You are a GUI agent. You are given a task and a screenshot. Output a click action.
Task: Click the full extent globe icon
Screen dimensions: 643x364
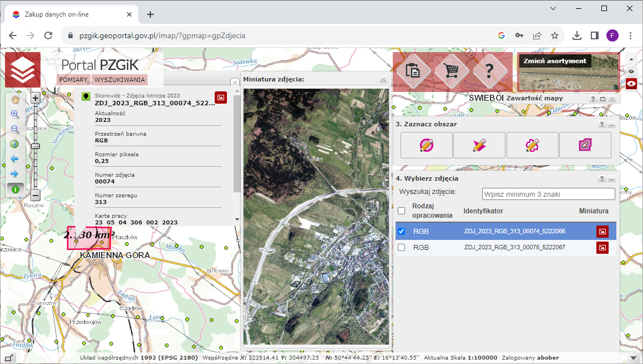[15, 144]
